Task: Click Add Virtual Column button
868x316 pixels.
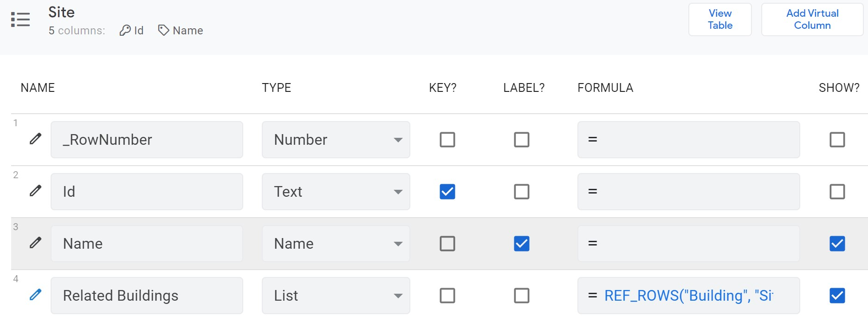Action: tap(812, 19)
